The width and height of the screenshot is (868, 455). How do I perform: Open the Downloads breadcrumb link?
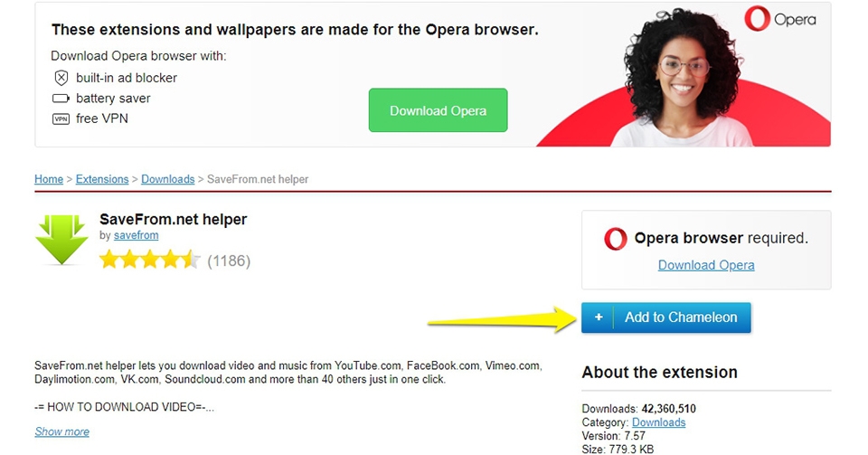(x=168, y=179)
